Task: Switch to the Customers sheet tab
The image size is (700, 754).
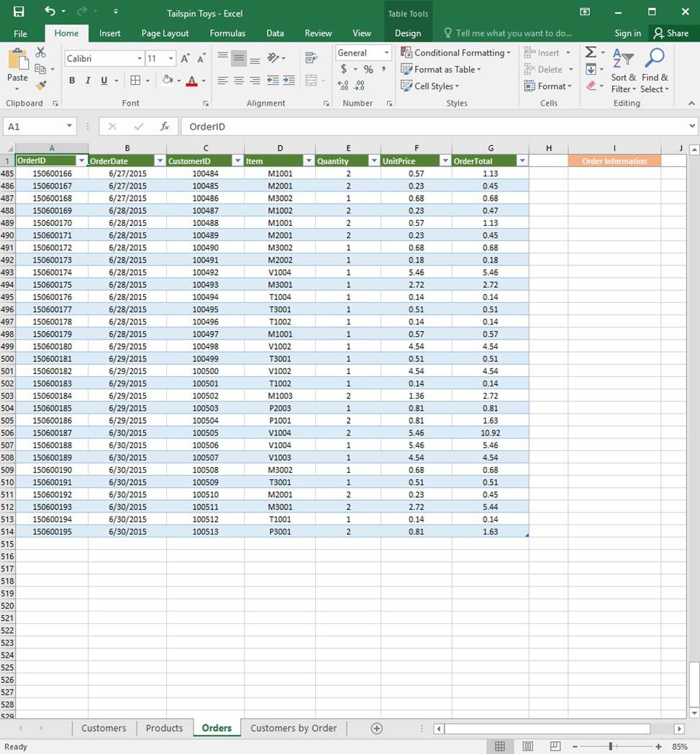Action: click(x=104, y=728)
